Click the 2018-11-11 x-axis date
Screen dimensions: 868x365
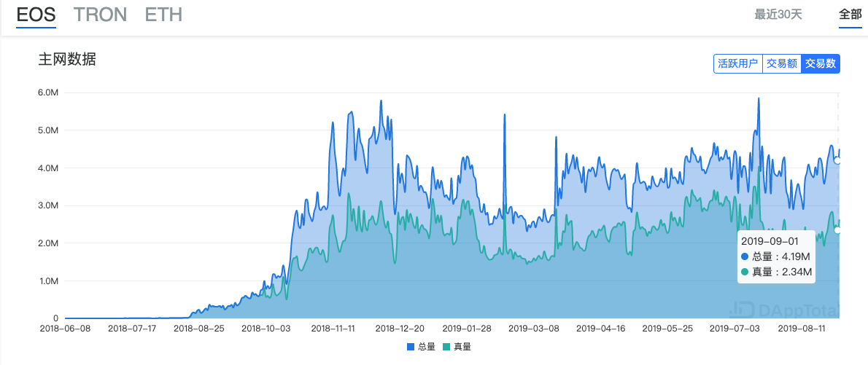(x=332, y=328)
